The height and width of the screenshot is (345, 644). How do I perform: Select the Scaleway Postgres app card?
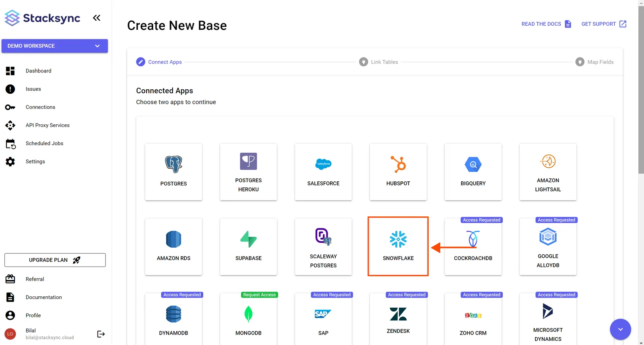[323, 247]
